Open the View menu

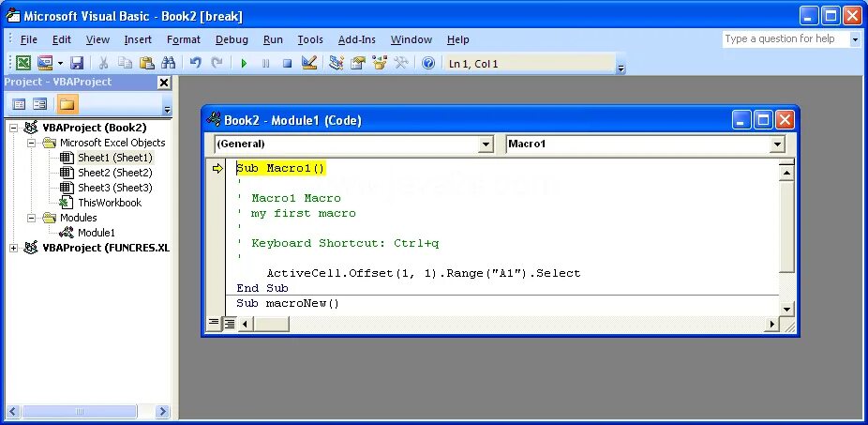(97, 39)
